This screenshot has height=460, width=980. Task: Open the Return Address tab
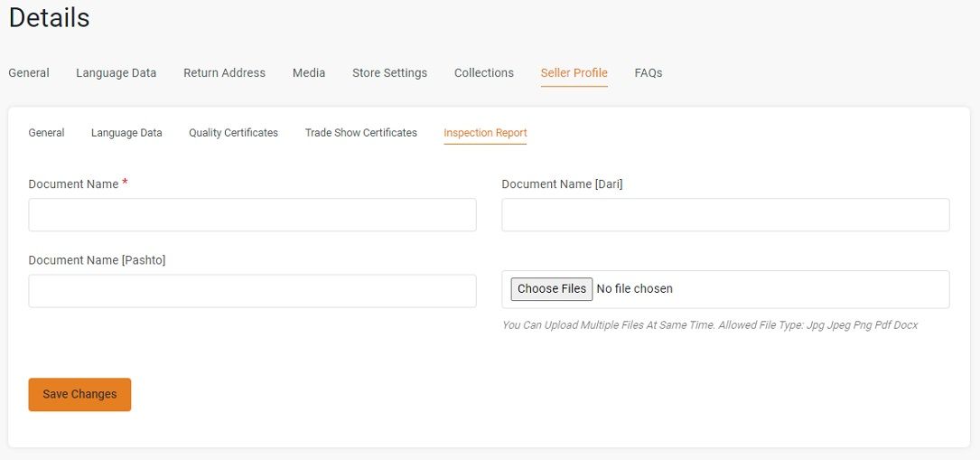point(224,72)
